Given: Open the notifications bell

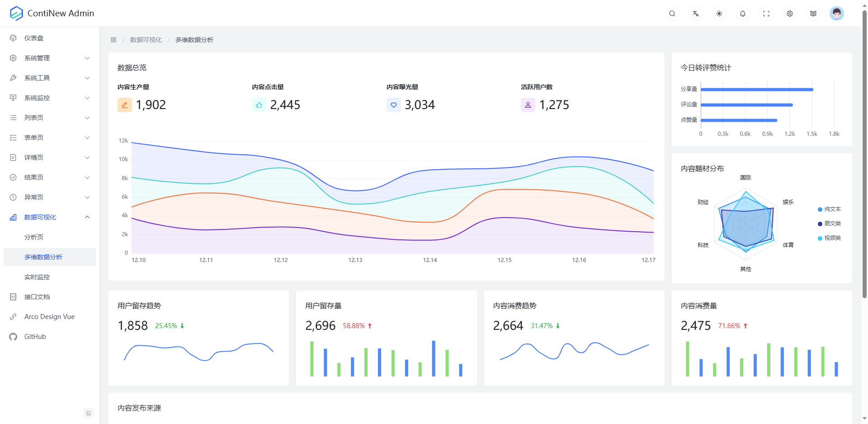Looking at the screenshot, I should coord(743,14).
